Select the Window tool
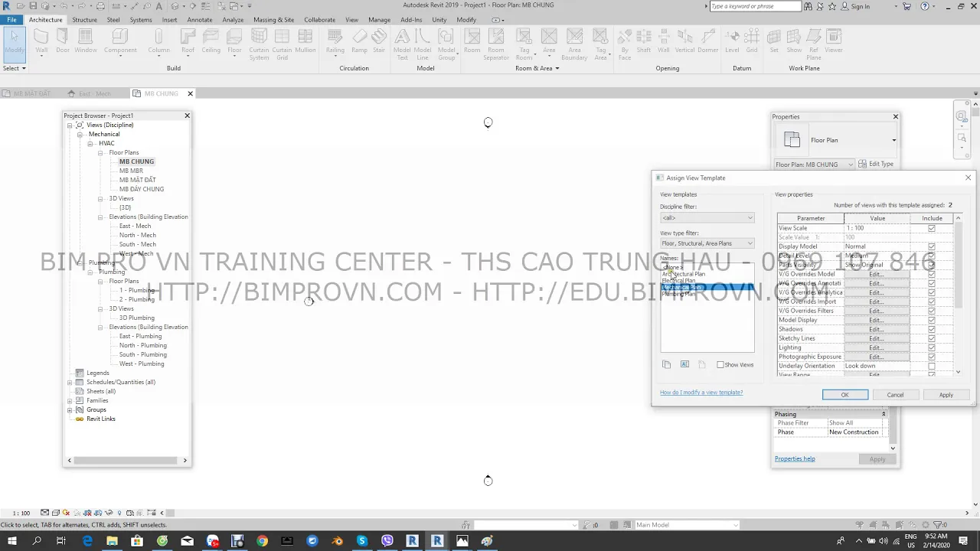Screen dimensions: 980x551 pos(86,41)
